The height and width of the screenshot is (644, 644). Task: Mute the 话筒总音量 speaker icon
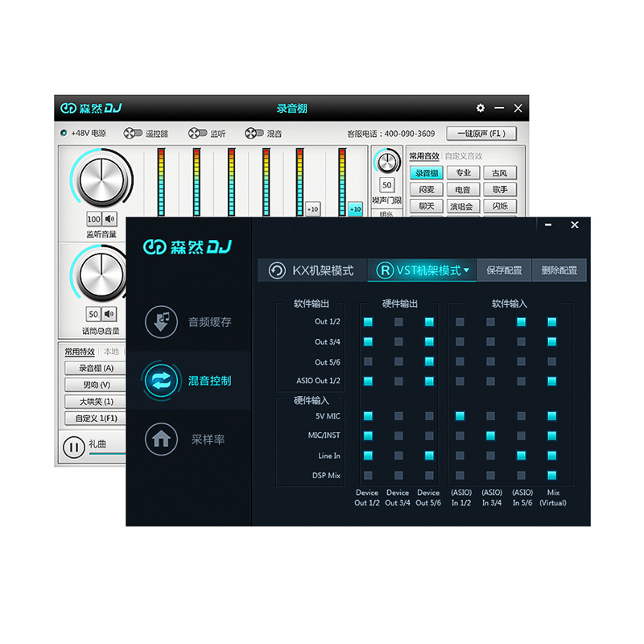point(109,314)
